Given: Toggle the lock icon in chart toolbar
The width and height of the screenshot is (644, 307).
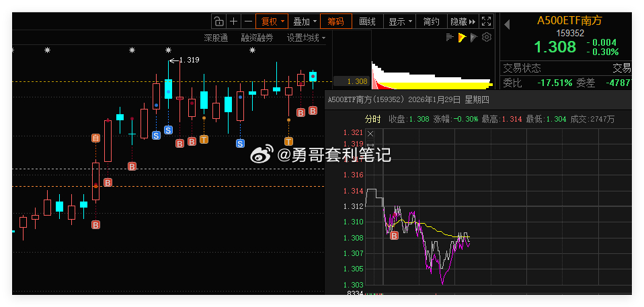Looking at the screenshot, I should (x=219, y=21).
